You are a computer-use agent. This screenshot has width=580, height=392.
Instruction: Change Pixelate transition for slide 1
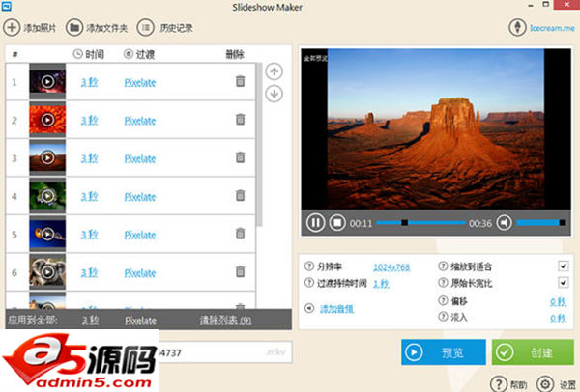click(x=140, y=82)
